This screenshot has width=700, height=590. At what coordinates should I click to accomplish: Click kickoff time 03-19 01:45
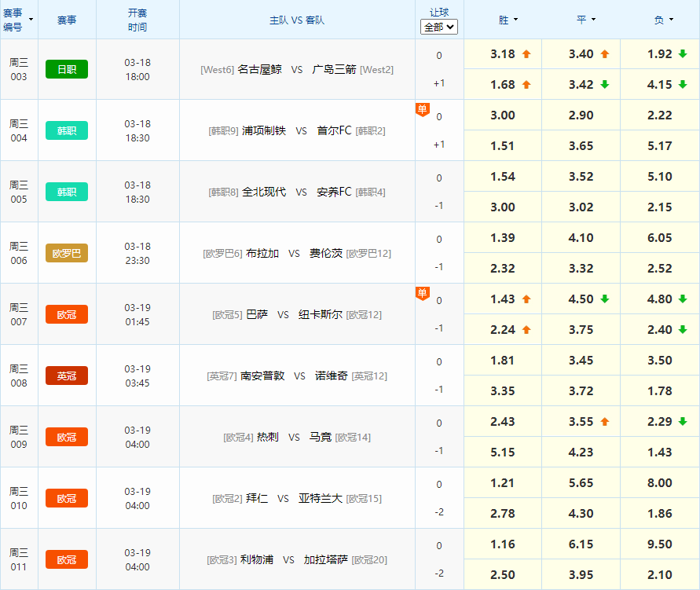(x=137, y=314)
